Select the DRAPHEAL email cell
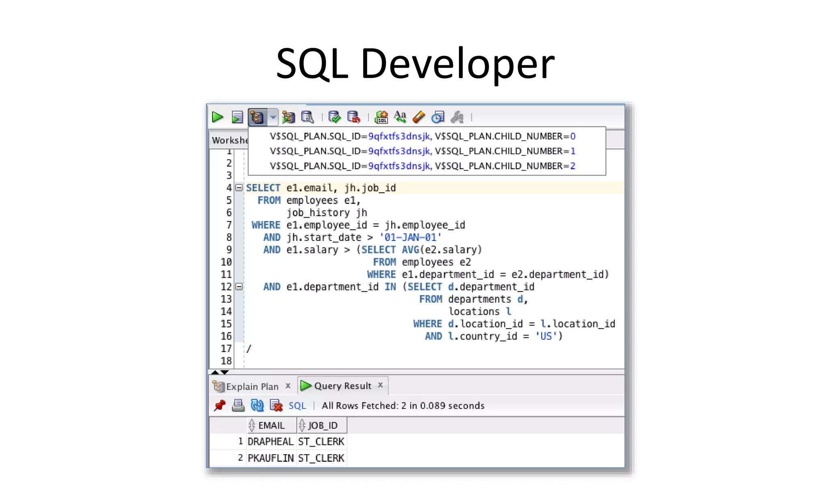 (x=271, y=442)
